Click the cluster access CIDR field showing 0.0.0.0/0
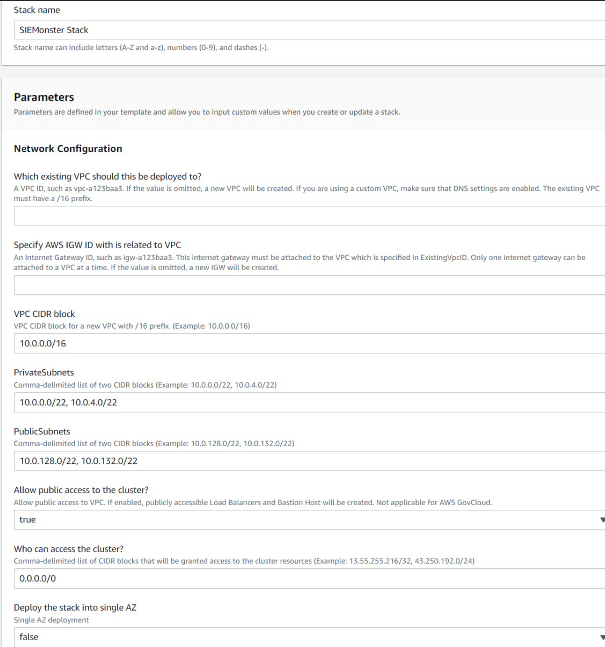The width and height of the screenshot is (605, 647). pyautogui.click(x=300, y=578)
